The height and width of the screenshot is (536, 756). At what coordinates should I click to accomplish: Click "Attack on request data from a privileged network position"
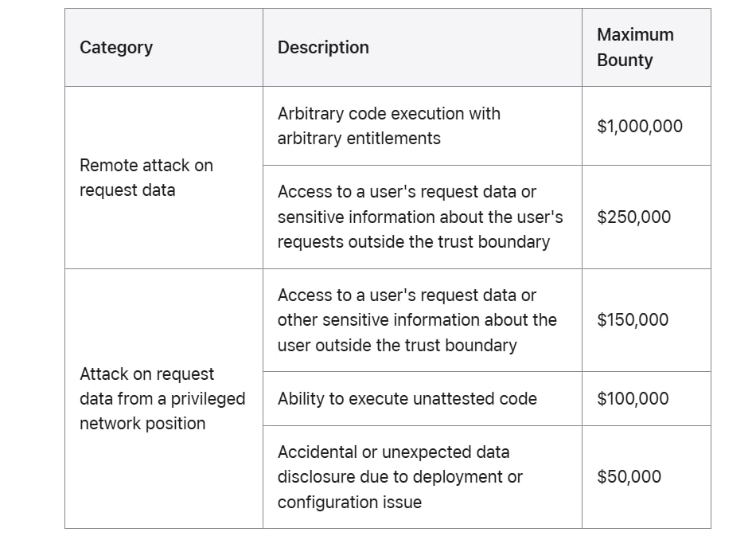162,398
